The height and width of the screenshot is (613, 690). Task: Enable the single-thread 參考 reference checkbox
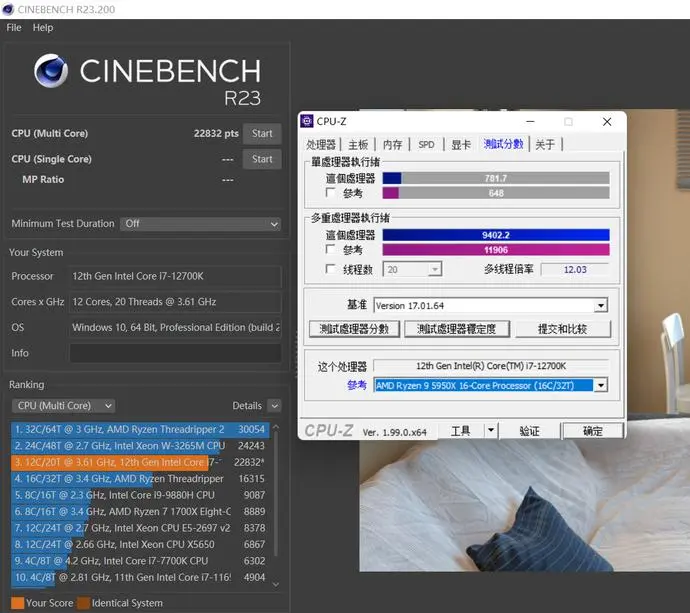click(x=330, y=192)
